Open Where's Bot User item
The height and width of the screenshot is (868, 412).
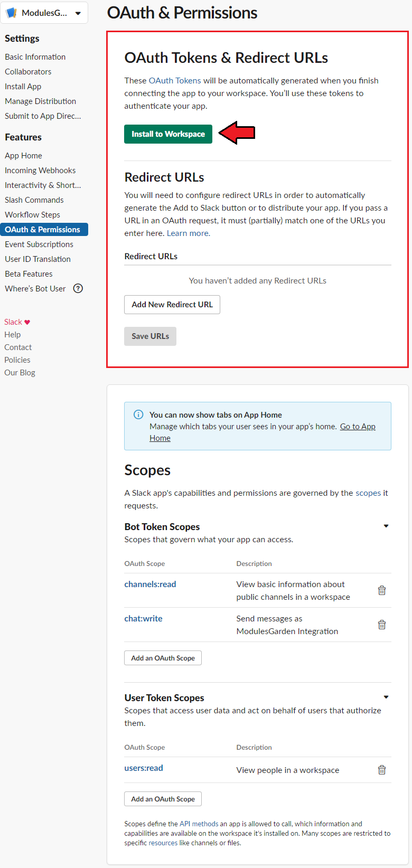click(35, 288)
